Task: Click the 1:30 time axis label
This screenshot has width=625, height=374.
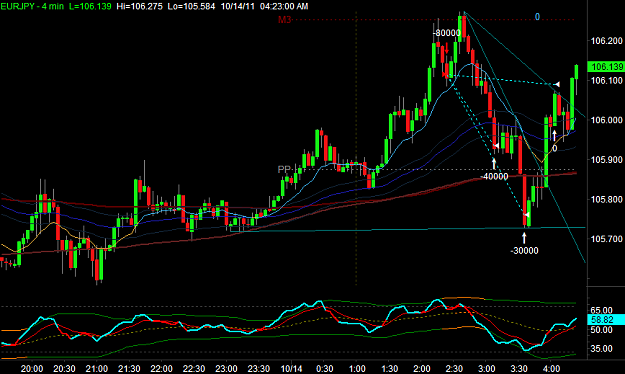Action: pos(389,368)
